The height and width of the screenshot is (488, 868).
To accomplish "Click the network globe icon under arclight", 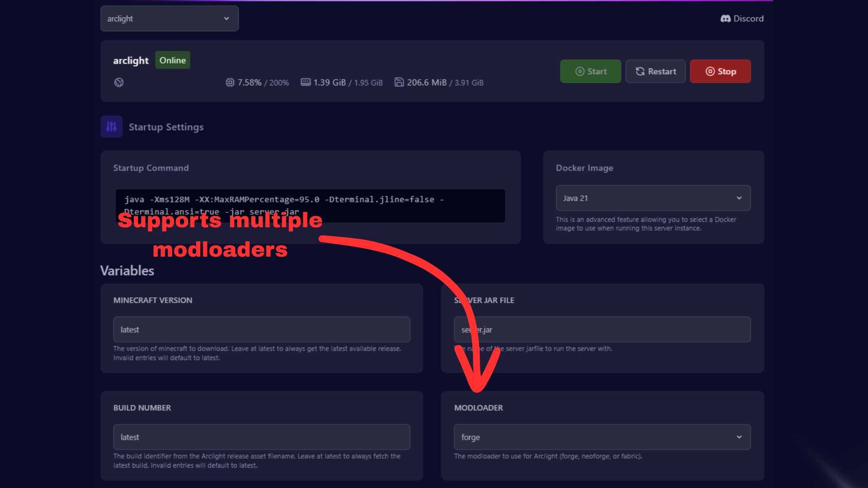I will pyautogui.click(x=119, y=82).
